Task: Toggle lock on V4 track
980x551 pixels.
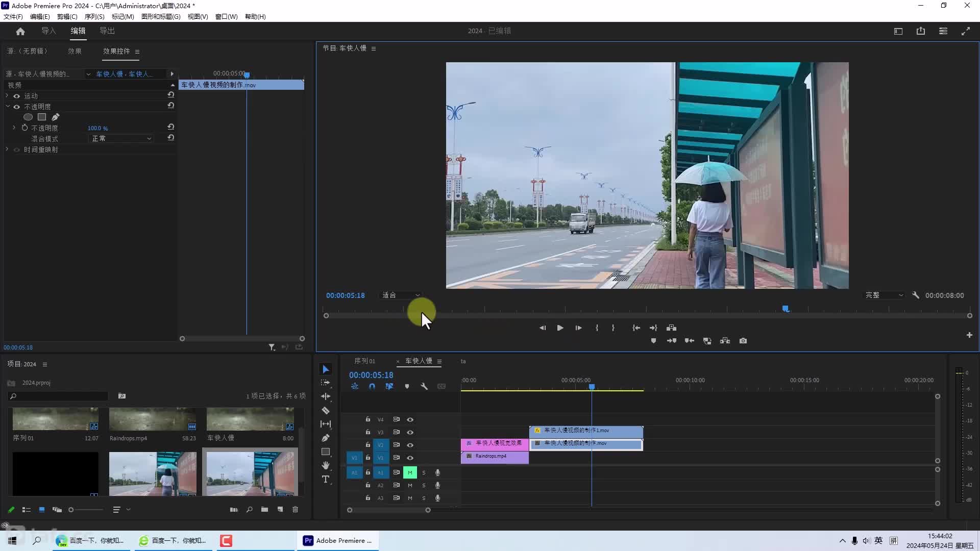Action: (x=367, y=419)
